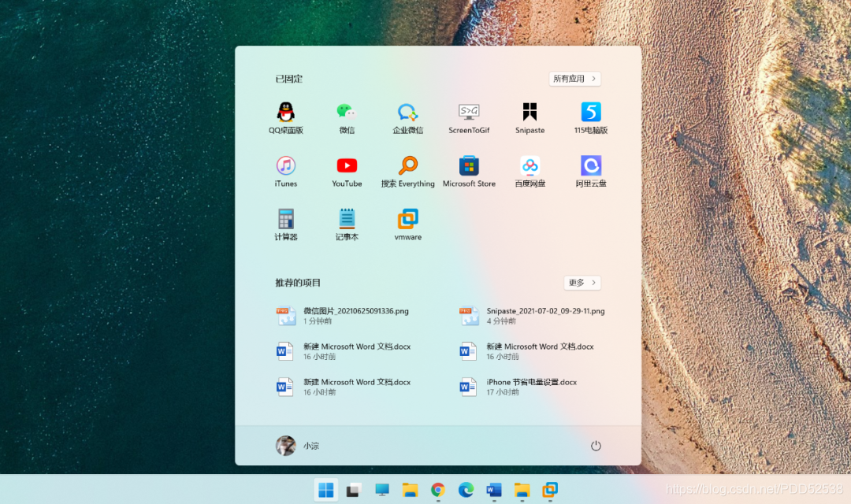This screenshot has height=504, width=851.
Task: Open iTunes from the Start menu
Action: coord(285,171)
